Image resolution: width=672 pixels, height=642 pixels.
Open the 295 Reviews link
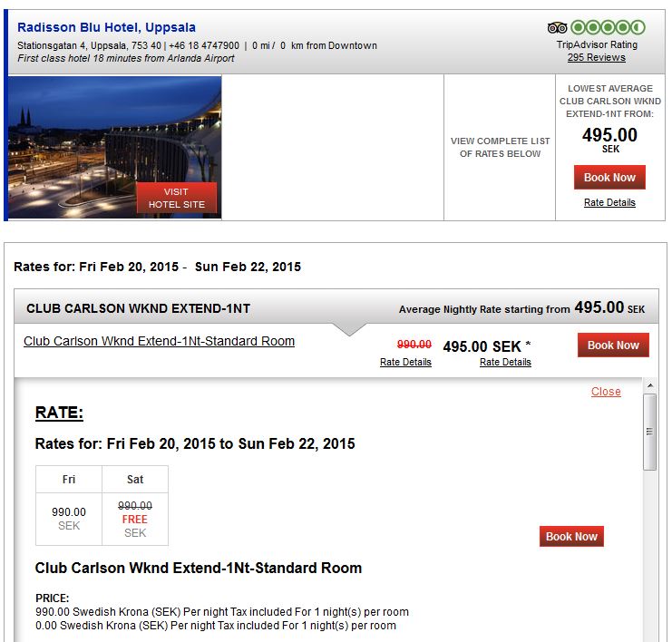(596, 57)
